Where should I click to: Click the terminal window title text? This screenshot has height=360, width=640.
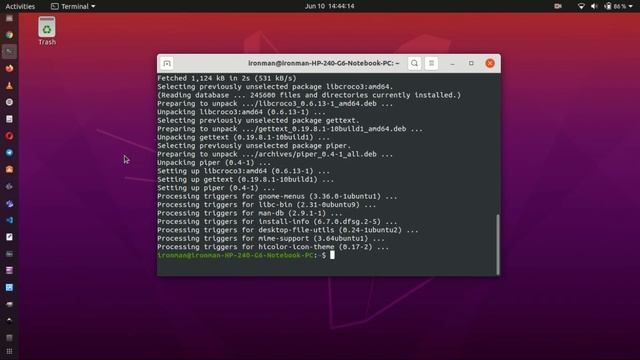[323, 63]
